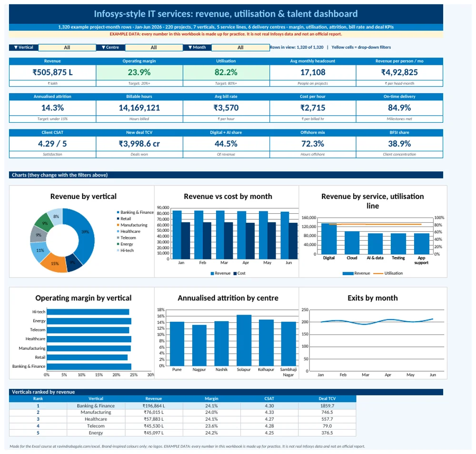Select the Digital + AI share value 44.5%

pos(226,144)
